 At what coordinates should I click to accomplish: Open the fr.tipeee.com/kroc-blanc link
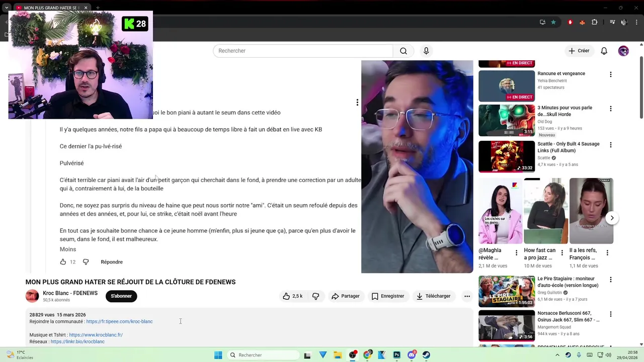point(119,321)
